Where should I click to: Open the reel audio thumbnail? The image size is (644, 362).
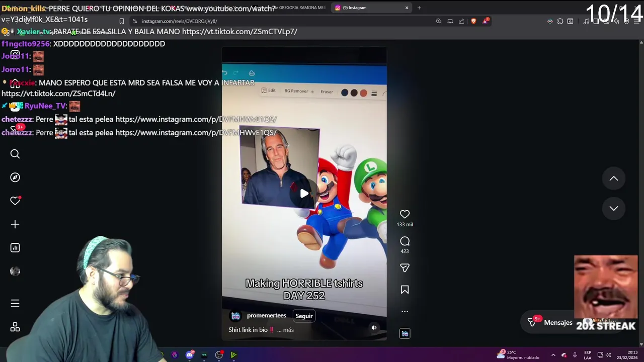point(405,333)
